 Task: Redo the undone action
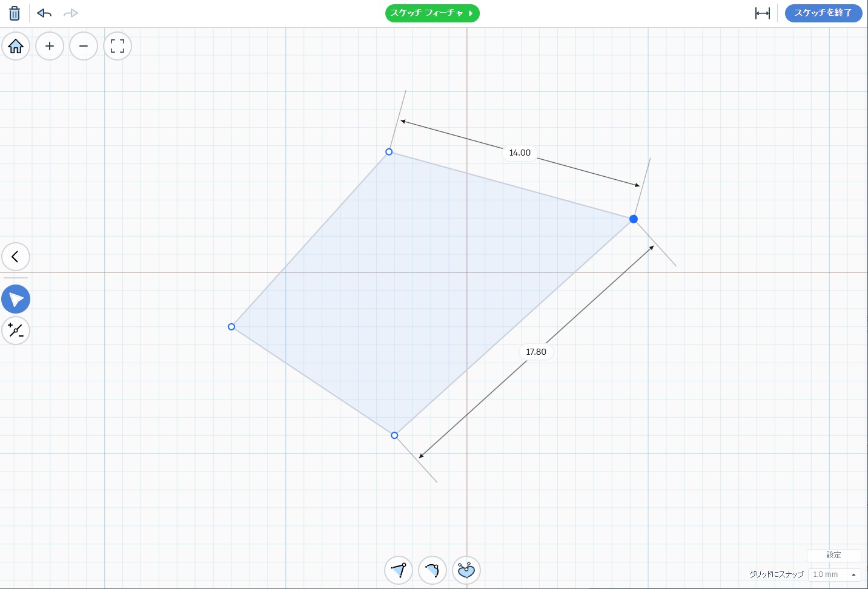tap(71, 13)
